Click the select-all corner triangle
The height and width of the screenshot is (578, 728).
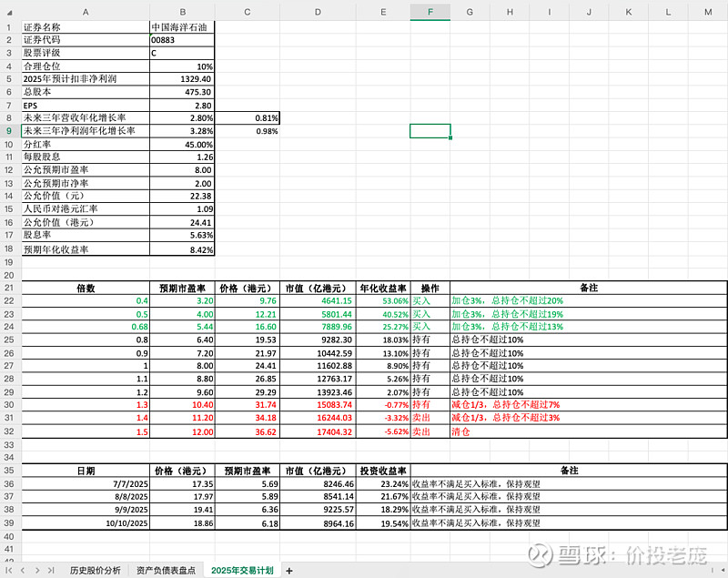pos(10,13)
